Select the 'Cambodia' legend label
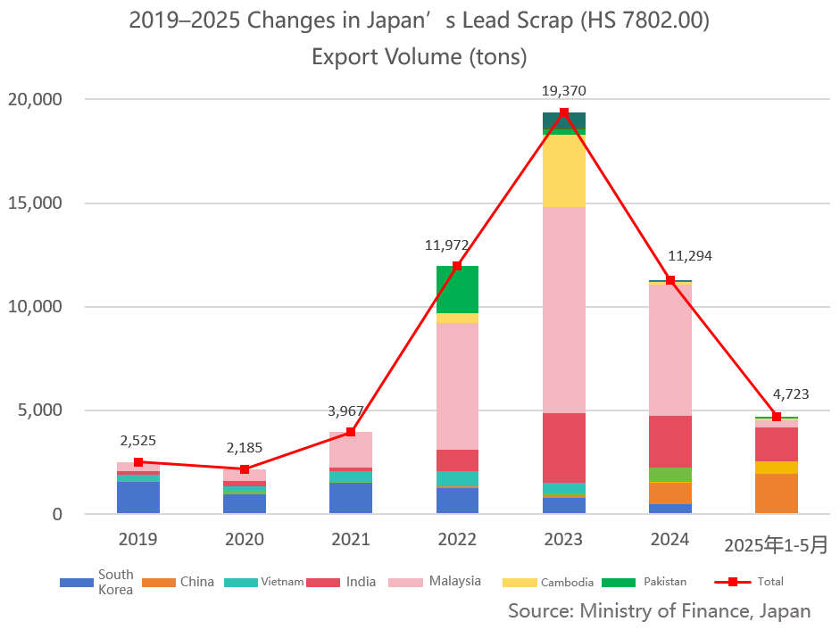Screen dimensions: 840x630 pos(568,583)
